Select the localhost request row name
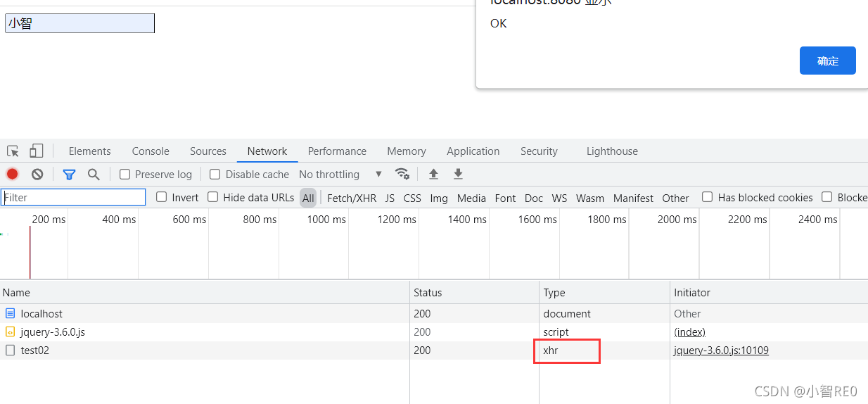 [x=42, y=314]
